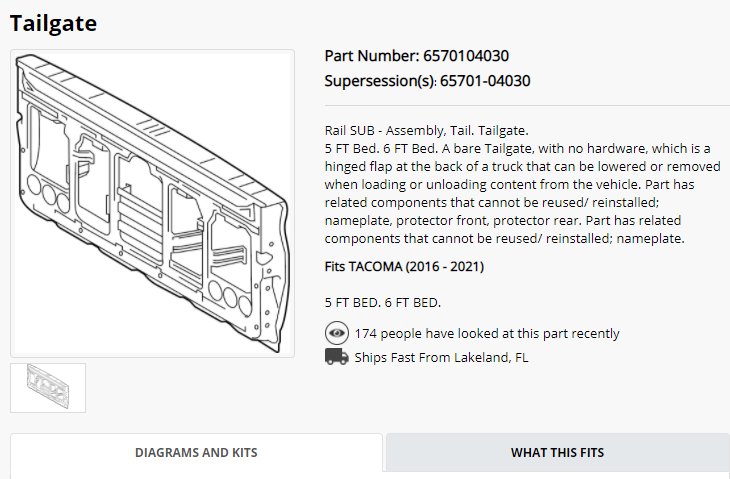This screenshot has height=479, width=730.
Task: Open the large tailgate diagram image
Action: pos(153,203)
